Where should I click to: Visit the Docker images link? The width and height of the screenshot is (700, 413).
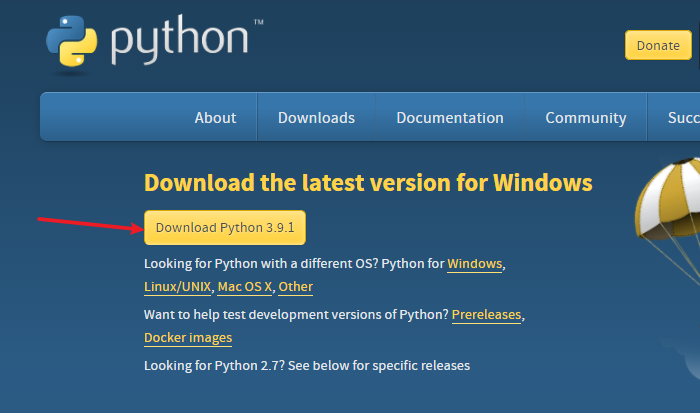188,338
